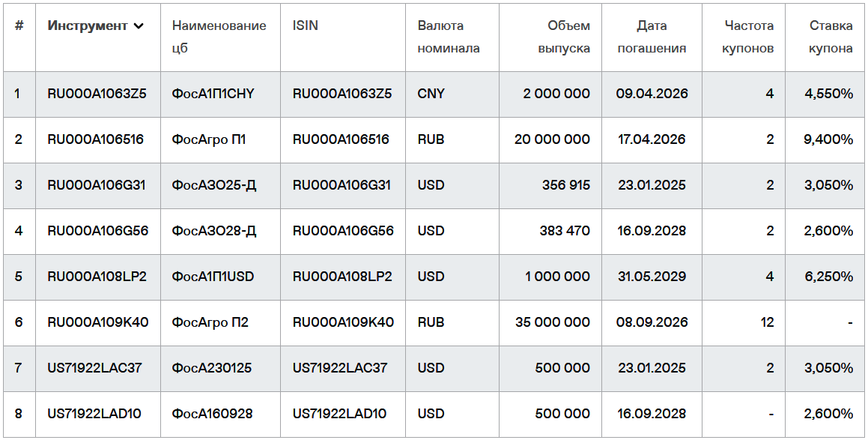Click the Ставка купона column header

831,37
